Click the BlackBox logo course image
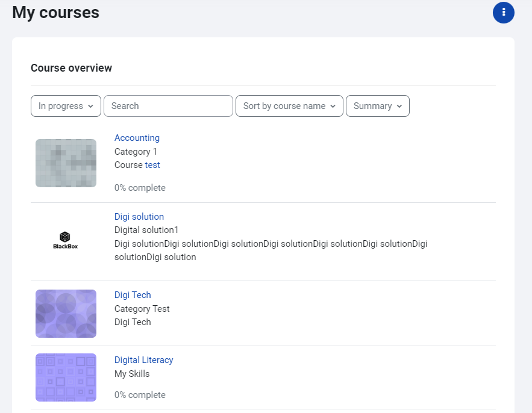This screenshot has width=532, height=413. pos(66,240)
